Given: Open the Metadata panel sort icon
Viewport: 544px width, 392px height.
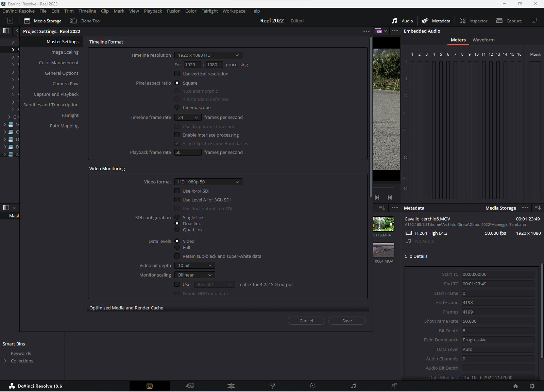Looking at the screenshot, I should (538, 208).
